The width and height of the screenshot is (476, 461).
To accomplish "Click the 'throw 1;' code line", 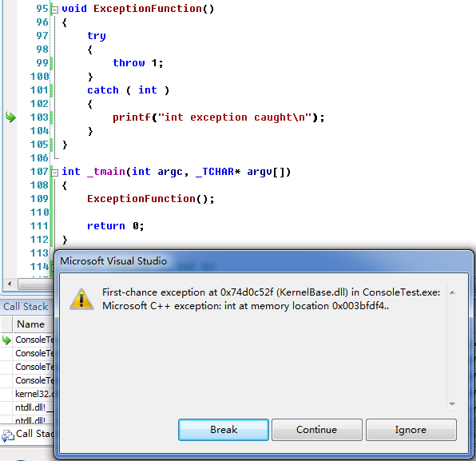I will (x=138, y=63).
